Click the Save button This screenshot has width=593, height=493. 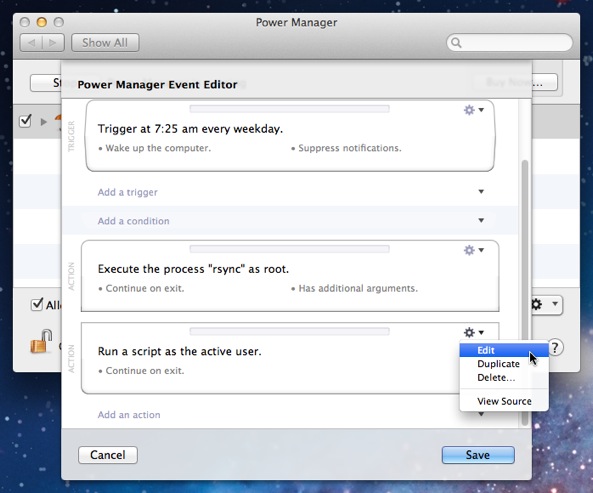coord(478,455)
